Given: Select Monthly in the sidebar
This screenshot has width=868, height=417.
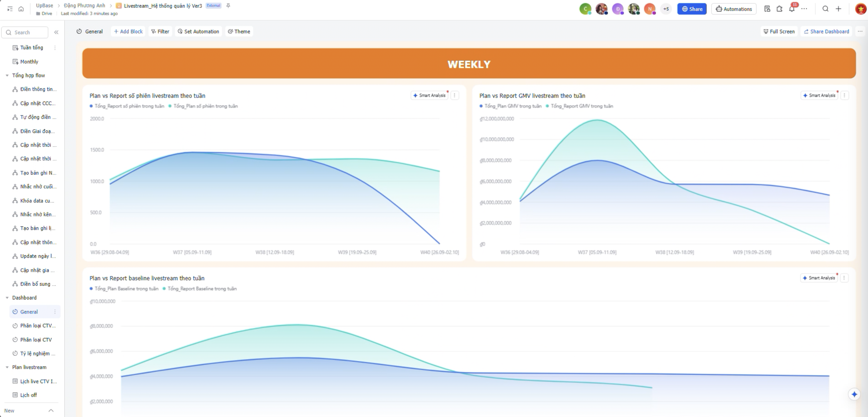Looking at the screenshot, I should pos(29,62).
